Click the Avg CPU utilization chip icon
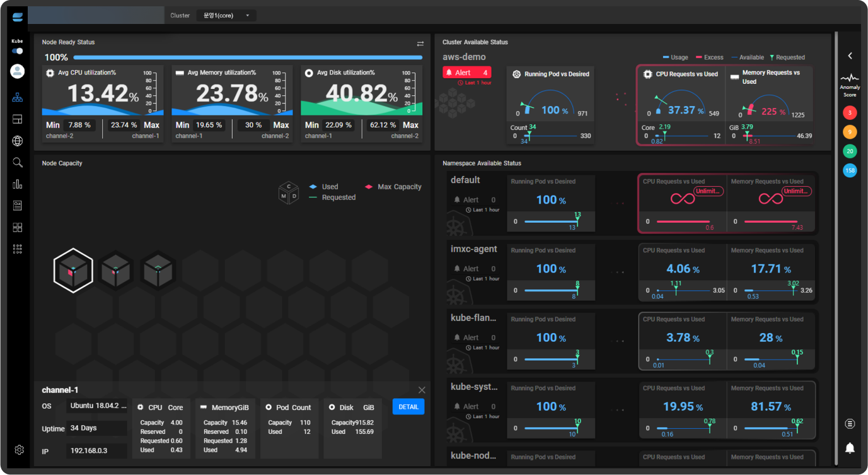Screen dimensions: 868x475 [x=50, y=73]
